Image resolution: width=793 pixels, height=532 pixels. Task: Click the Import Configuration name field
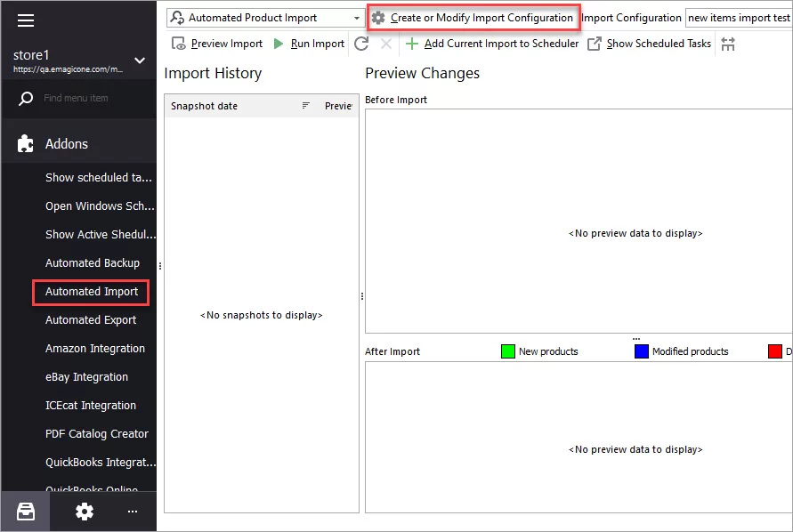pos(739,18)
